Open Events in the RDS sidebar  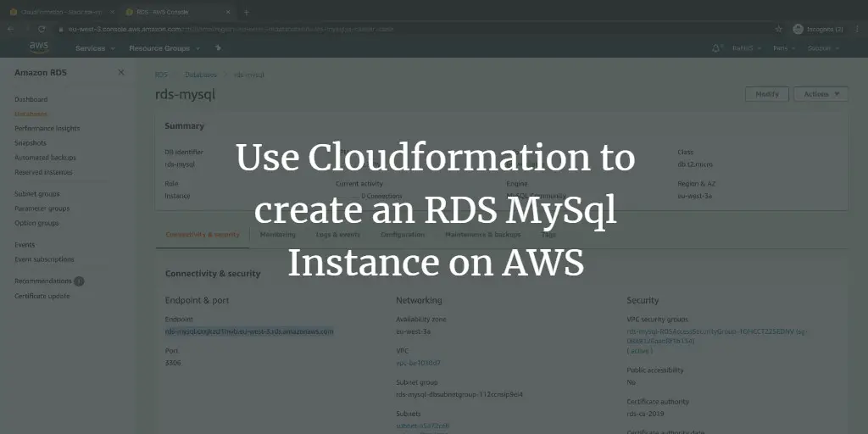click(x=25, y=245)
